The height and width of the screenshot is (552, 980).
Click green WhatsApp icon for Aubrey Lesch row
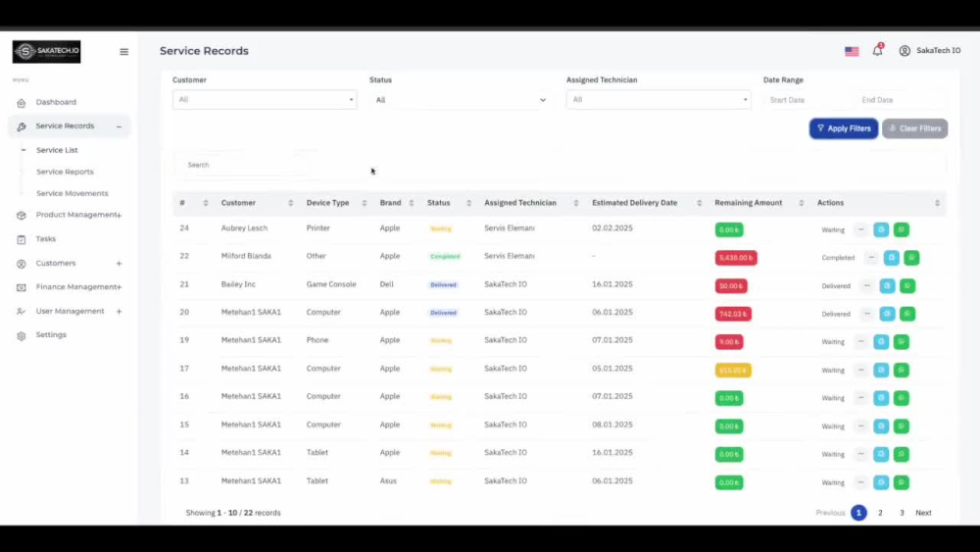click(x=901, y=230)
